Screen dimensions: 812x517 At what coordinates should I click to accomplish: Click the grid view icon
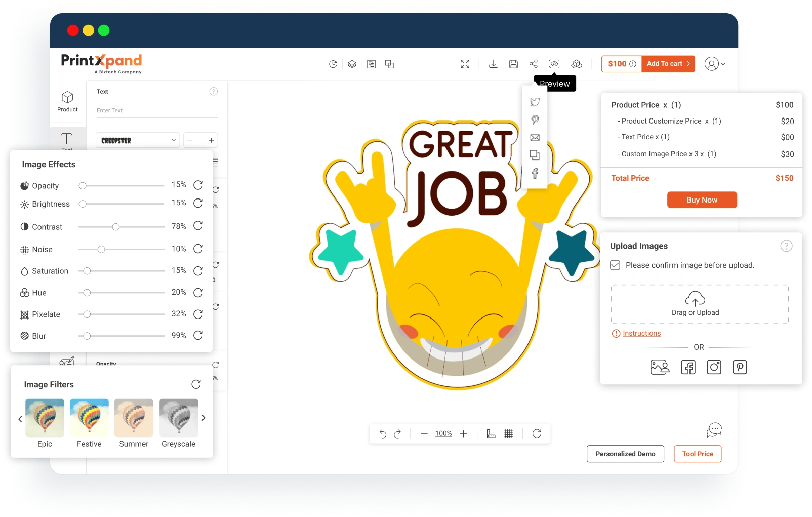point(509,433)
